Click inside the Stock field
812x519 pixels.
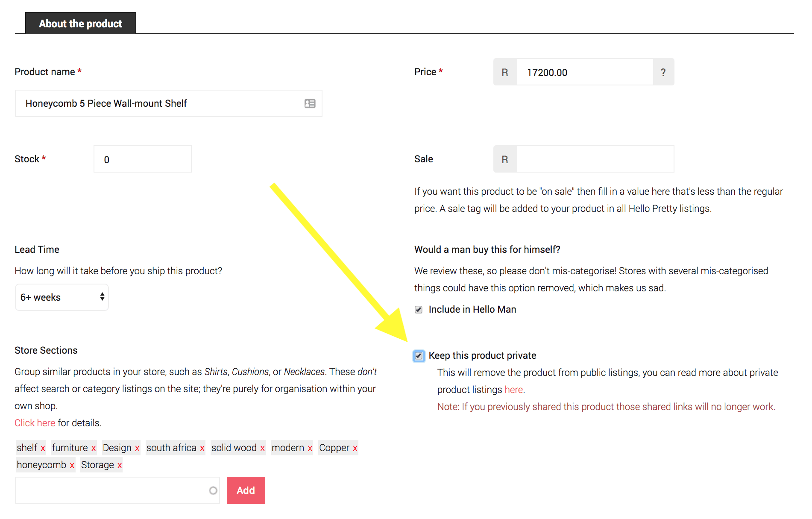click(142, 159)
